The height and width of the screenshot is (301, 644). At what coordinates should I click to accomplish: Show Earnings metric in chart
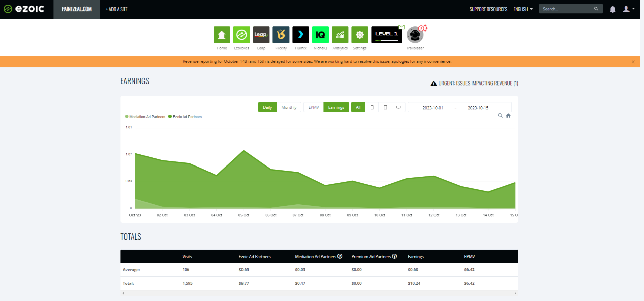tap(336, 107)
